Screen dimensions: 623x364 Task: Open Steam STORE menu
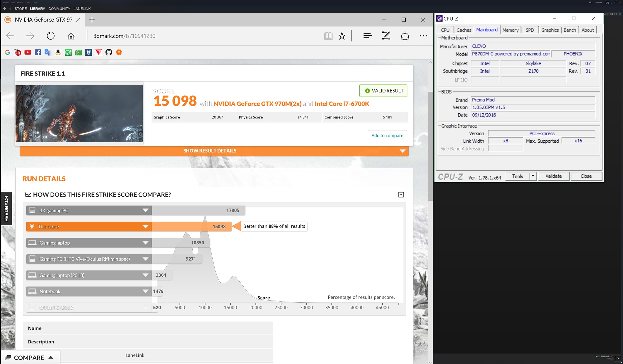coord(21,9)
